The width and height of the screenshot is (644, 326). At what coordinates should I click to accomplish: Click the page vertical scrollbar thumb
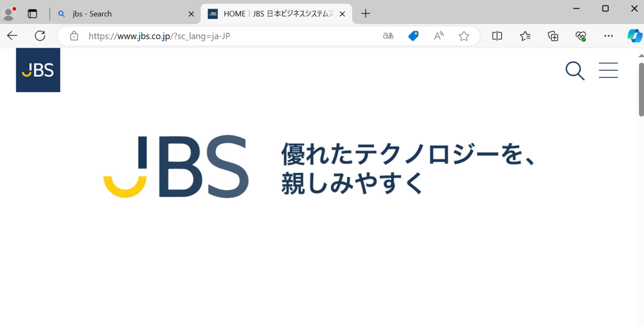(x=641, y=89)
